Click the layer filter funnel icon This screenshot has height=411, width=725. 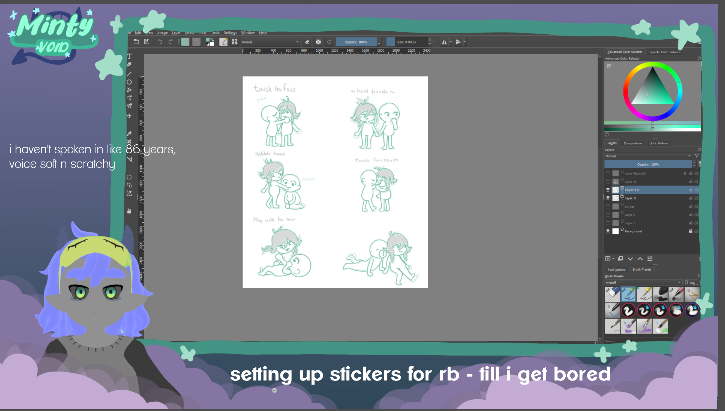point(696,156)
